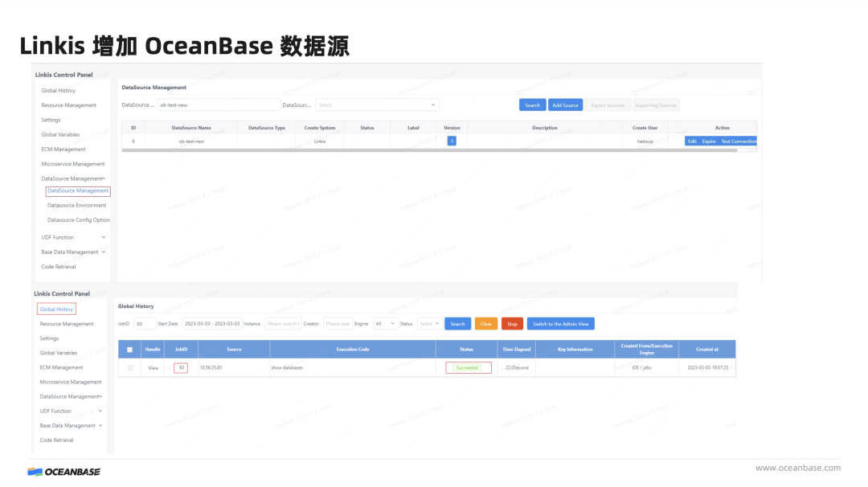Open Resource Management in the upper sidebar

[68, 105]
